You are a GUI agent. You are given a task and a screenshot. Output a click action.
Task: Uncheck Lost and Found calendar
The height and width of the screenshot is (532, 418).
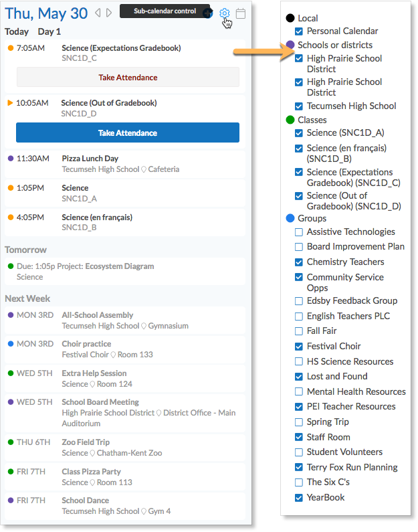pyautogui.click(x=299, y=377)
